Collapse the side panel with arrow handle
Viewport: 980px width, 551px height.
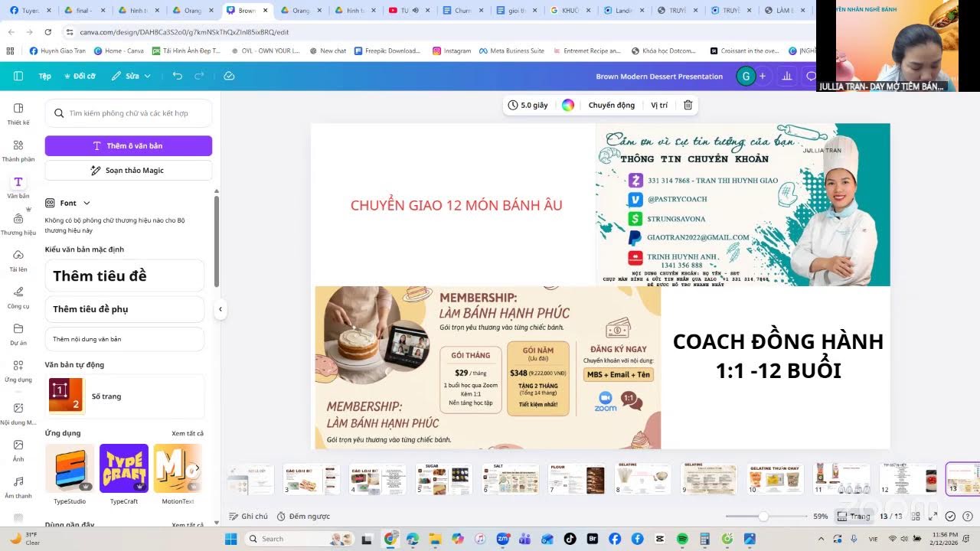[220, 309]
